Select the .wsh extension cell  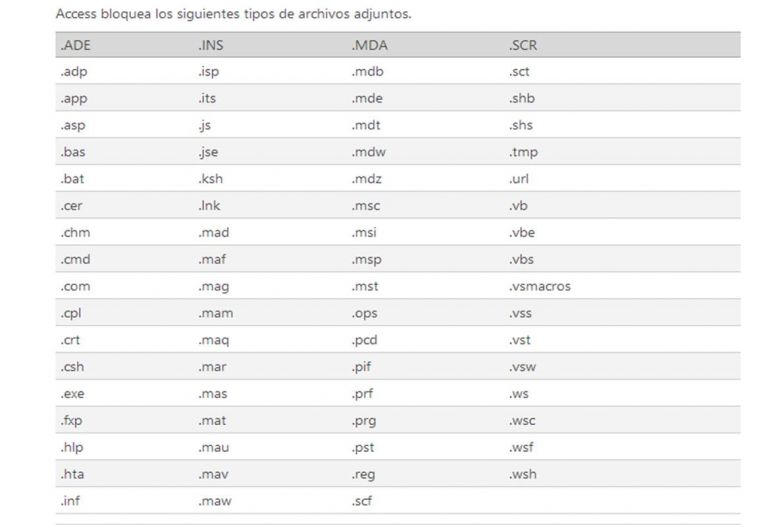tap(522, 474)
